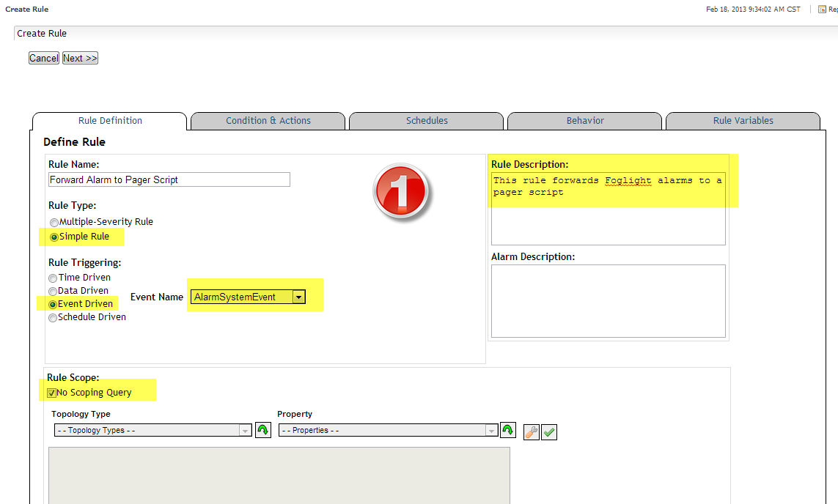The height and width of the screenshot is (504, 838).
Task: Open the Schedules tab
Action: pos(427,121)
